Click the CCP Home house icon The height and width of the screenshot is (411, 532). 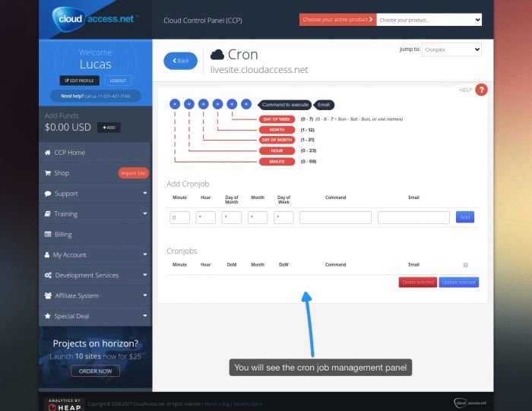[x=48, y=153]
